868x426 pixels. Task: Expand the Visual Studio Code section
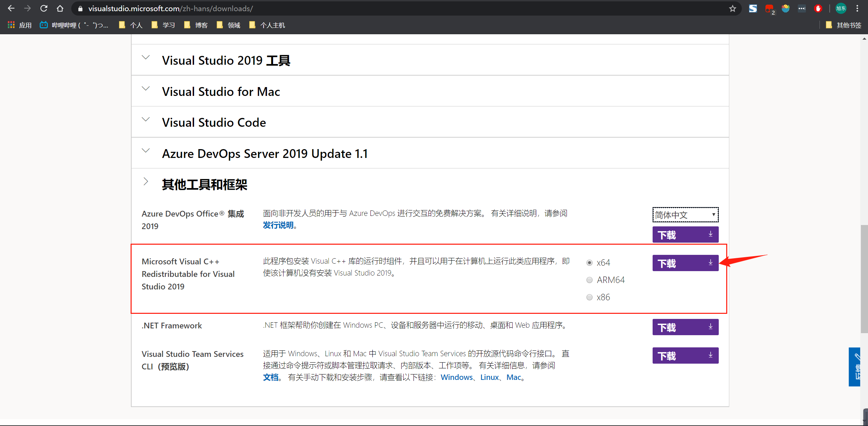coord(214,122)
